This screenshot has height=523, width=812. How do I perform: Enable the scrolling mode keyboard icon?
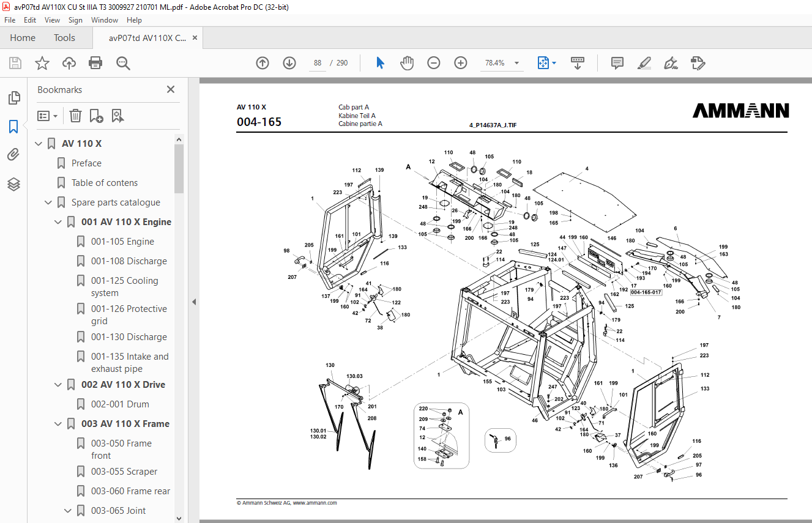click(578, 63)
